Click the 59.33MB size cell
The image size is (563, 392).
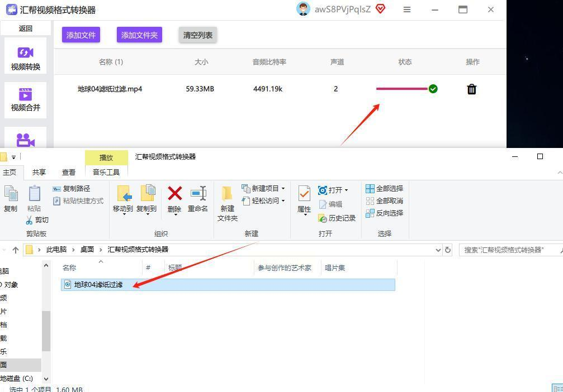pos(200,89)
